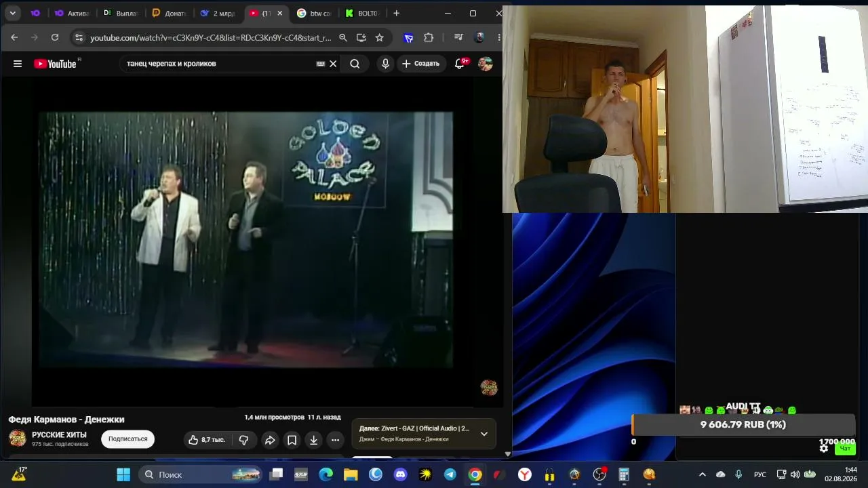Screen dimensions: 868x488
Task: Switch to the Донаты tab
Action: click(169, 14)
